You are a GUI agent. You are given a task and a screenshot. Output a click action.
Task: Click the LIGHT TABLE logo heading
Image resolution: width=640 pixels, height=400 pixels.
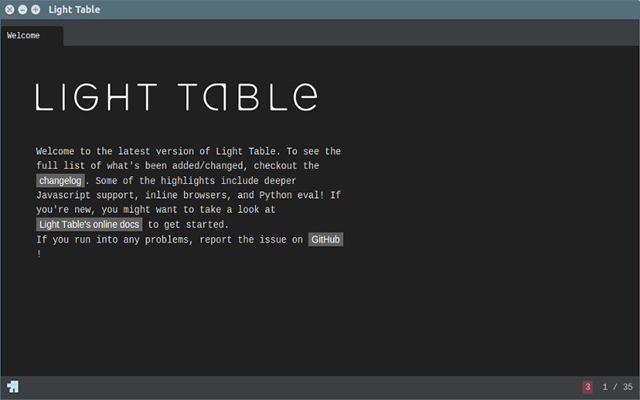tap(176, 97)
